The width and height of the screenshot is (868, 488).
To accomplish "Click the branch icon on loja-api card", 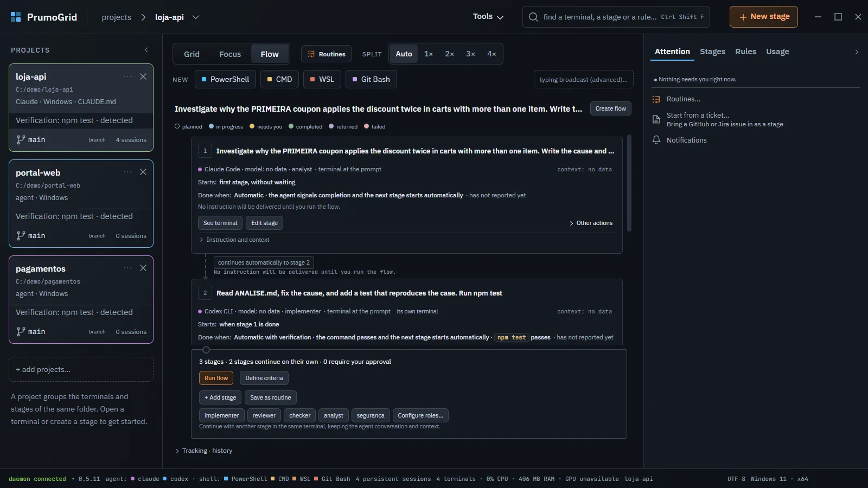I will [x=21, y=139].
